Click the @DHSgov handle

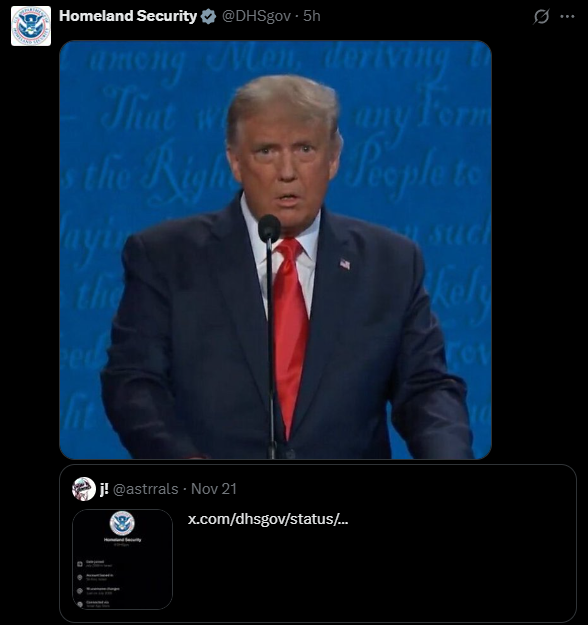(256, 16)
